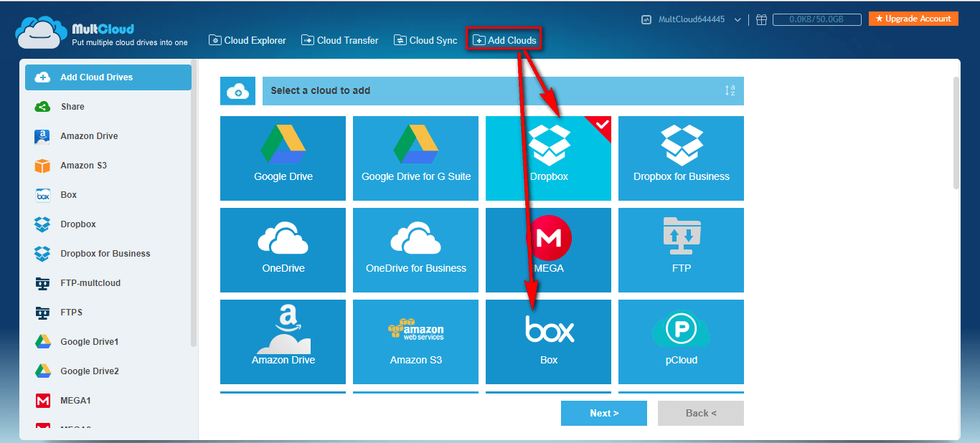The width and height of the screenshot is (980, 443).
Task: Select Add Cloud Drives in sidebar
Action: tap(108, 77)
